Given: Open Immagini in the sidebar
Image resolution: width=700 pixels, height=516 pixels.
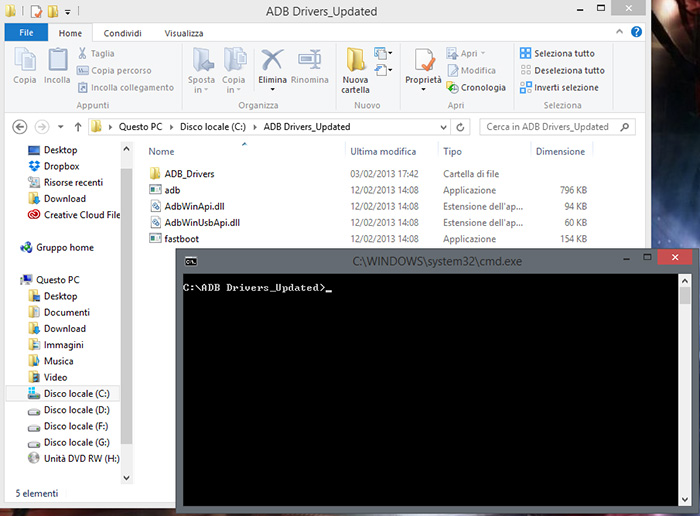Looking at the screenshot, I should (x=56, y=345).
